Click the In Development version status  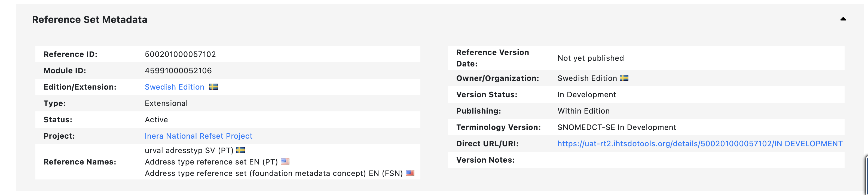(x=587, y=95)
